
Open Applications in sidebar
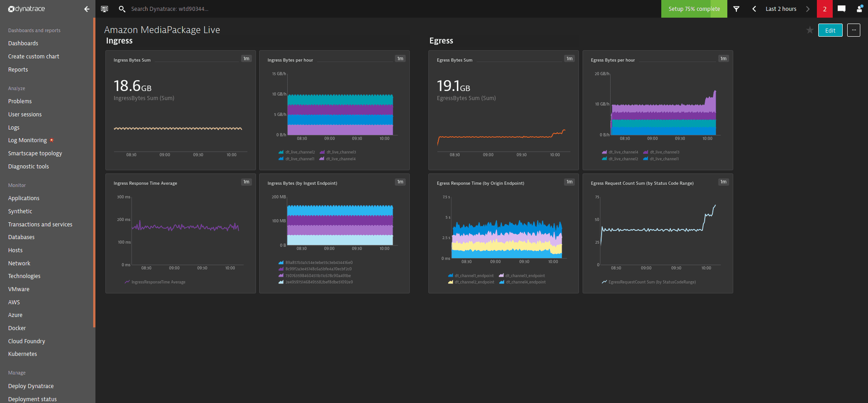pyautogui.click(x=24, y=198)
